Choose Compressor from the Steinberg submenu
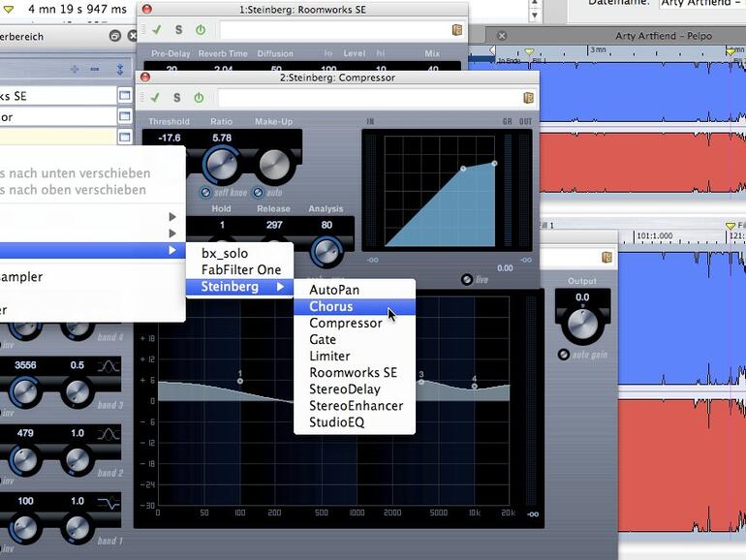Viewport: 746px width, 560px height. tap(355, 323)
